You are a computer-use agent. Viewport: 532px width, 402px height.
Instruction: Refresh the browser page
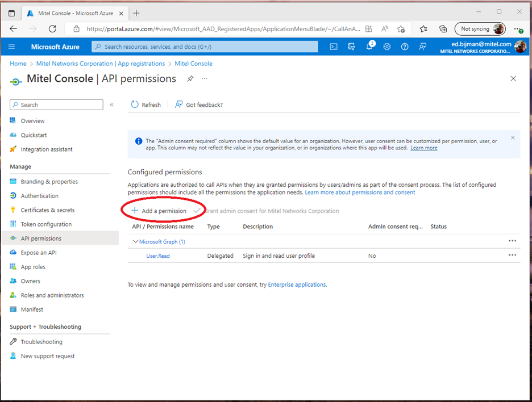point(52,29)
